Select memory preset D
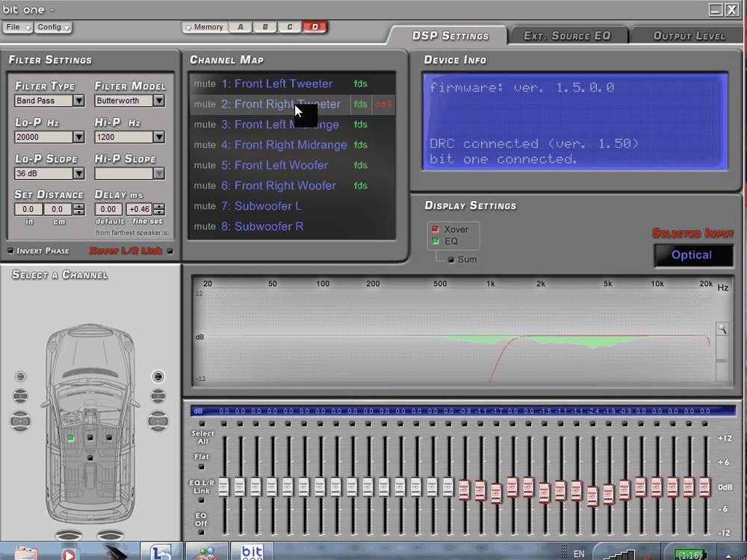 [x=314, y=27]
